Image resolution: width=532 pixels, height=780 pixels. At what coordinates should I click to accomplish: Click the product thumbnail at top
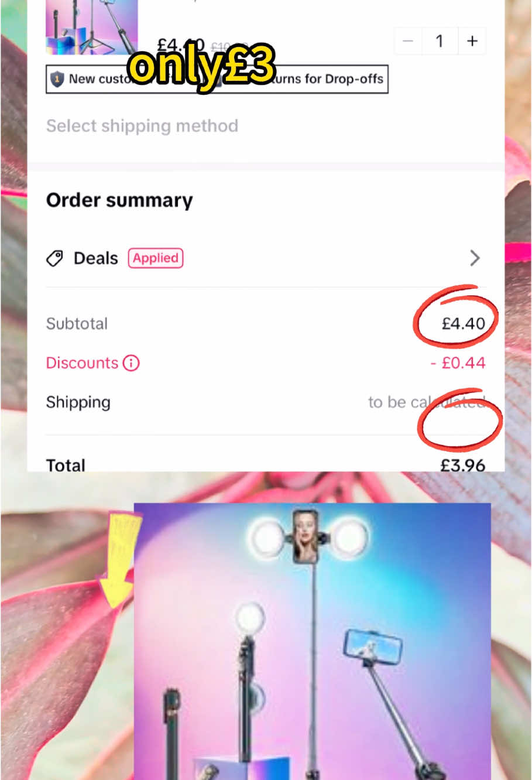tap(92, 27)
